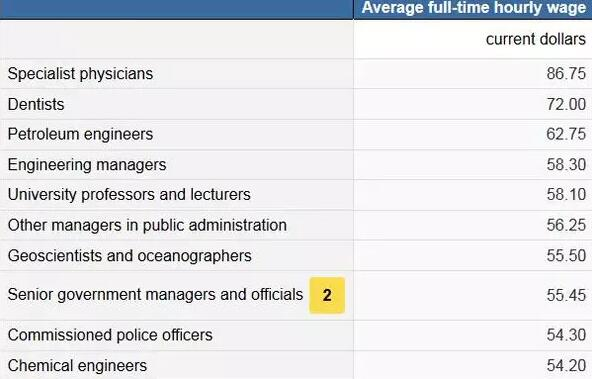Viewport: 592px width, 379px height.
Task: Click Senior government managers and officials text
Action: pyautogui.click(x=155, y=294)
